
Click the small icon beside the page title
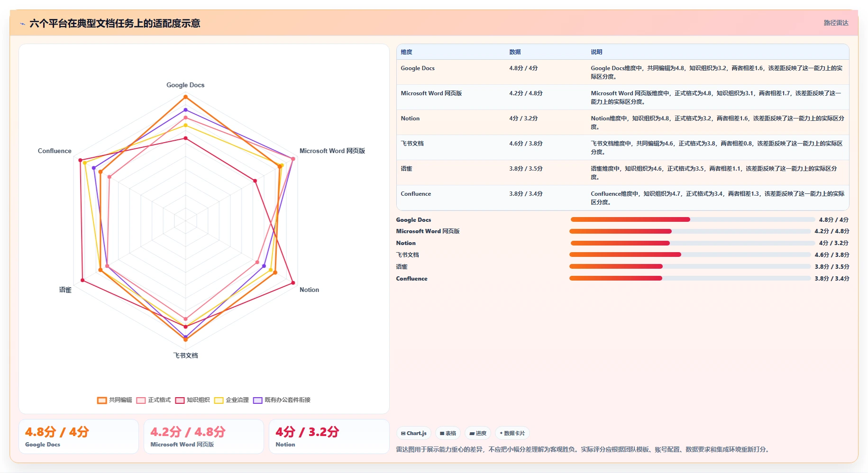22,24
